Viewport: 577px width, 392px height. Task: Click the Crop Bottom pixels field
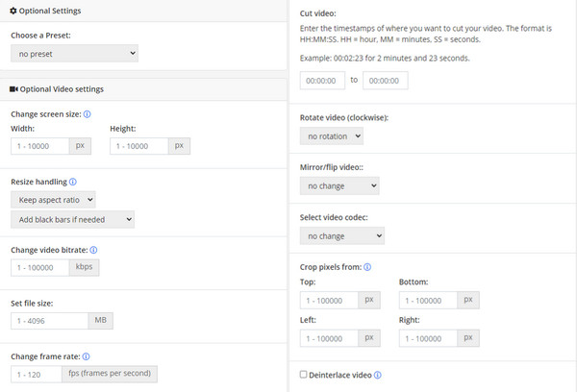(428, 301)
